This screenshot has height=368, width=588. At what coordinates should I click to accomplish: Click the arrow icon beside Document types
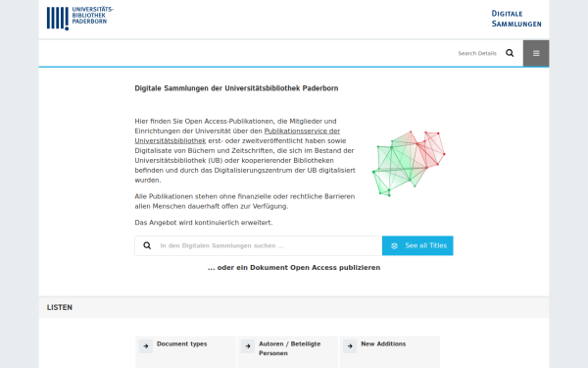(146, 346)
